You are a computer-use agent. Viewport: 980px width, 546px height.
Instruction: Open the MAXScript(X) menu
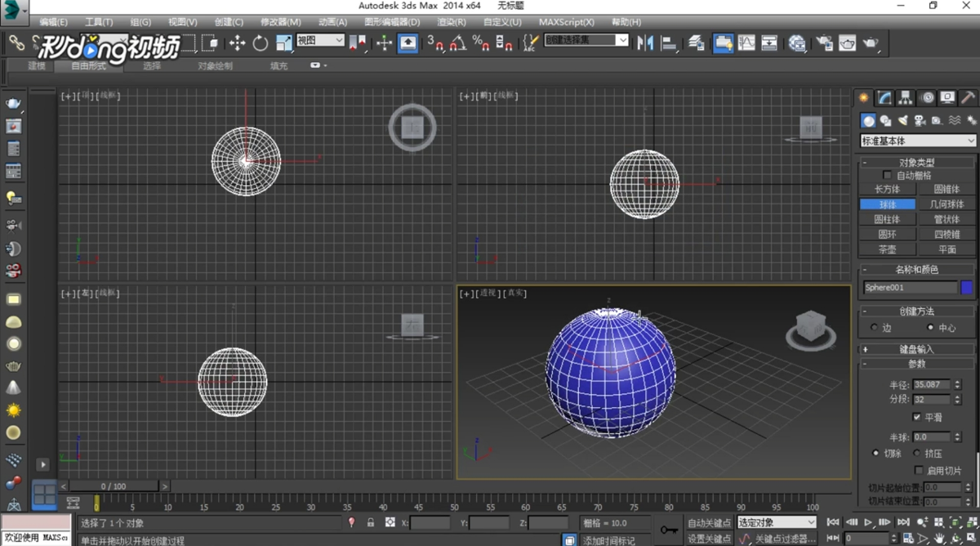click(x=566, y=21)
